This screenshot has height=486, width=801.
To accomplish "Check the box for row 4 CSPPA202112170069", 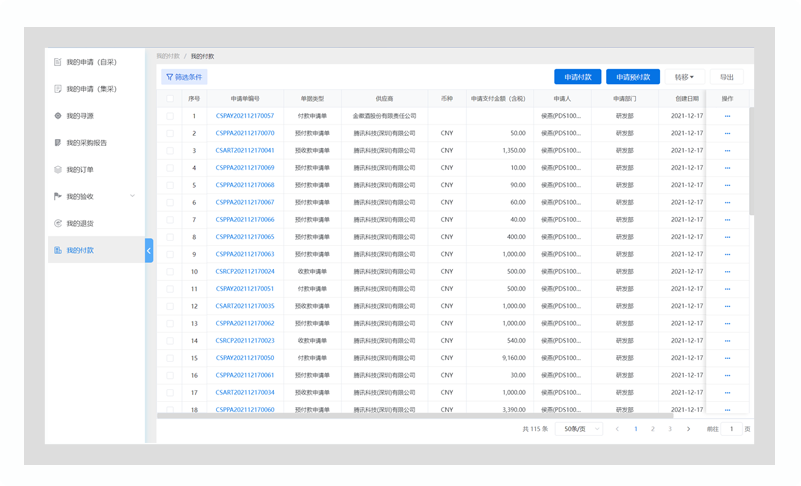I will point(170,168).
